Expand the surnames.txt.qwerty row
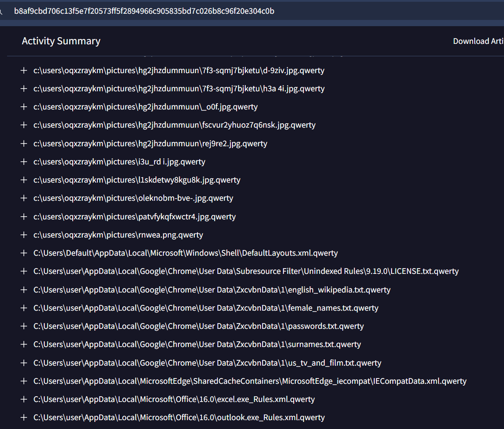 pyautogui.click(x=24, y=344)
